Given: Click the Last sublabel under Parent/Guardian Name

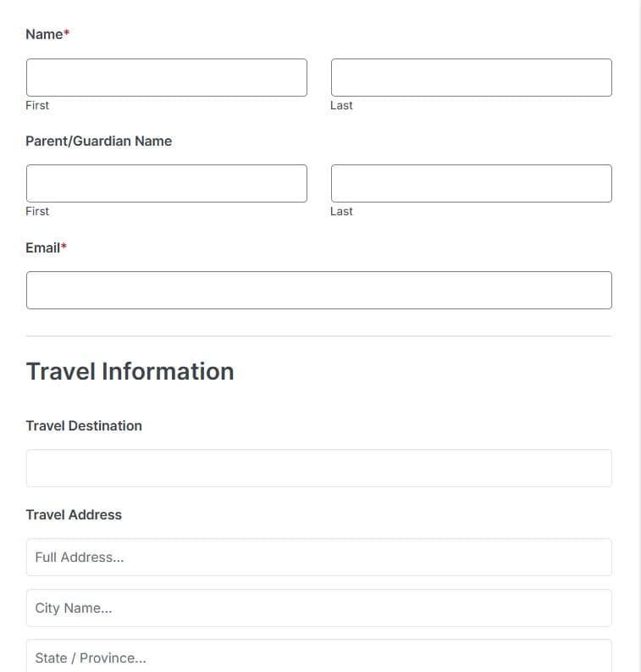Looking at the screenshot, I should [341, 211].
